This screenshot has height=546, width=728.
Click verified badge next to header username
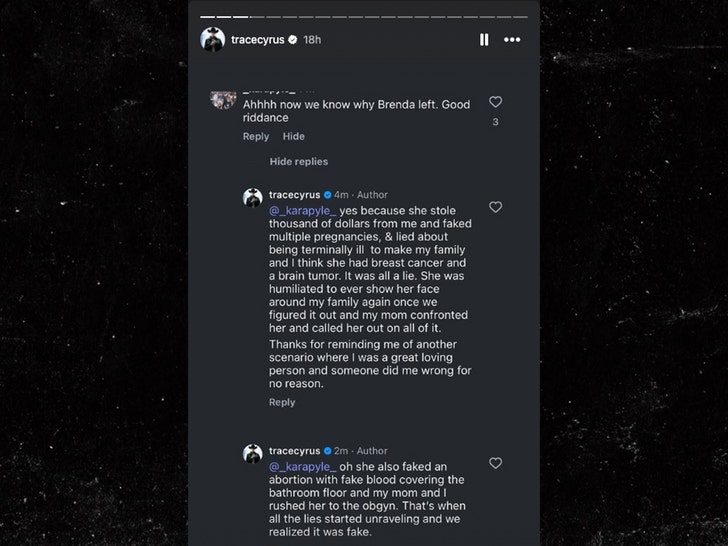(292, 40)
